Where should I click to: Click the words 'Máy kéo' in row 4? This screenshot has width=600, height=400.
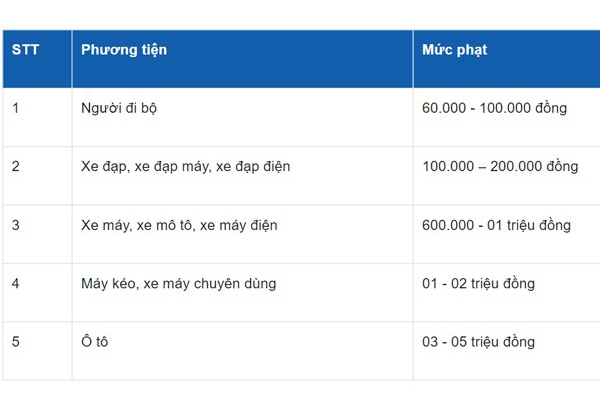[x=108, y=283]
